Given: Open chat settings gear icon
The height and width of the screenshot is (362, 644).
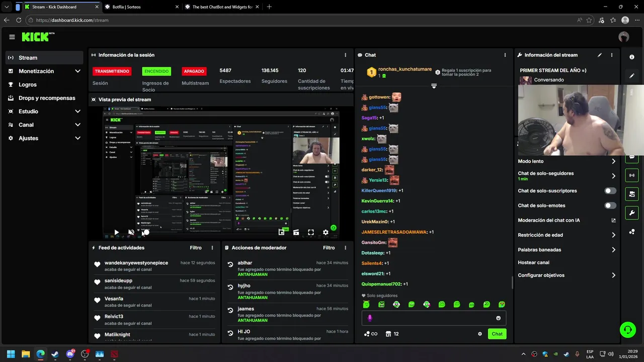Looking at the screenshot, I should point(480,334).
